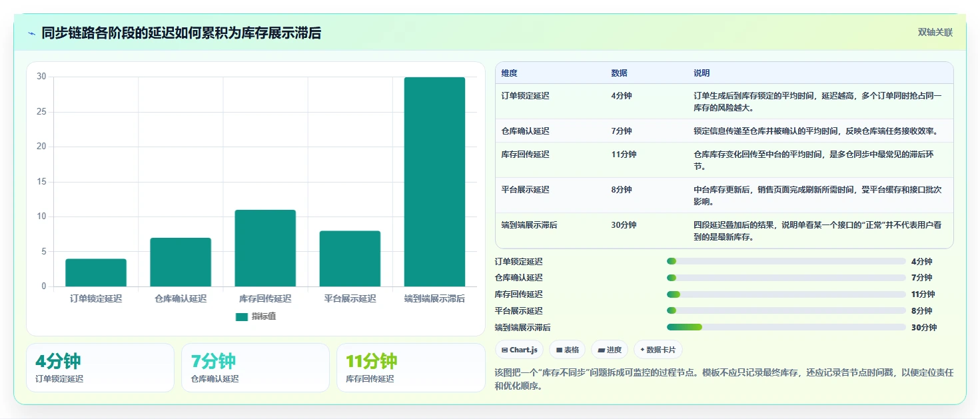Select the 数据卡片 tag chip
This screenshot has width=980, height=419.
(x=658, y=350)
